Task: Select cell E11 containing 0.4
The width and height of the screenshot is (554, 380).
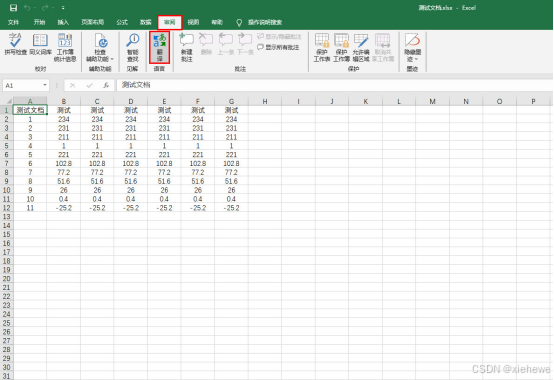Action: 164,199
